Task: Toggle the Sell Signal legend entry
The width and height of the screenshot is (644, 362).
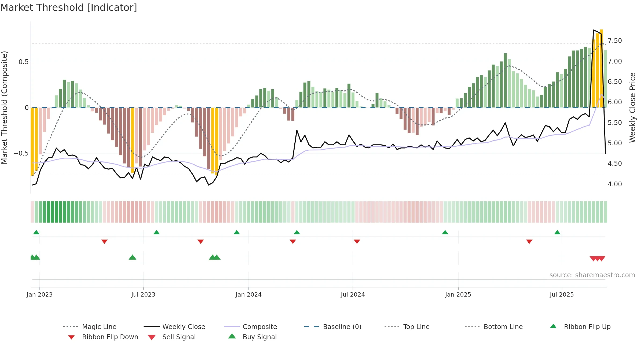Action: coord(172,337)
